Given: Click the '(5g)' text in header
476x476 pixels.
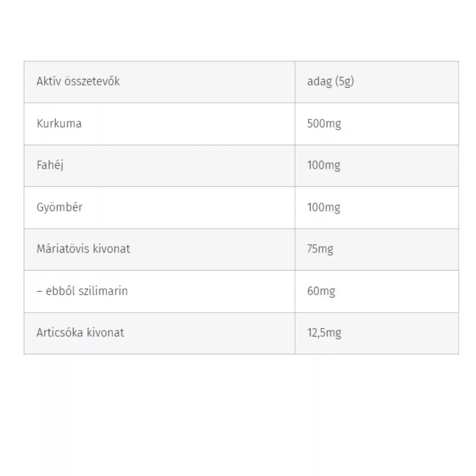Looking at the screenshot, I should pyautogui.click(x=344, y=82).
